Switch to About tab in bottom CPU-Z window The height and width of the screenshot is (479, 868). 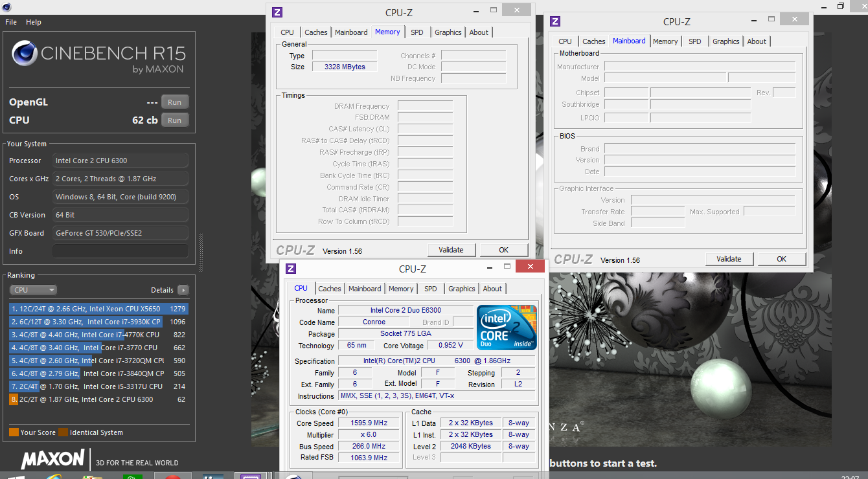492,289
